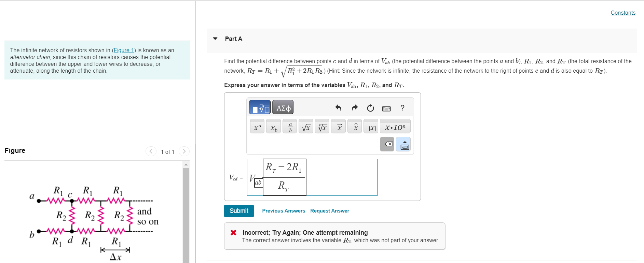Open the keypad expander arrow icon

pos(403,144)
